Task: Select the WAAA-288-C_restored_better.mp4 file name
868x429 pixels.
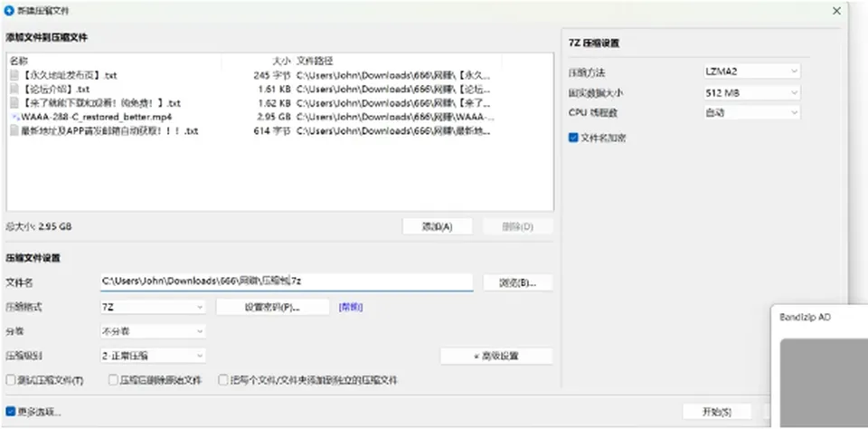Action: click(97, 117)
